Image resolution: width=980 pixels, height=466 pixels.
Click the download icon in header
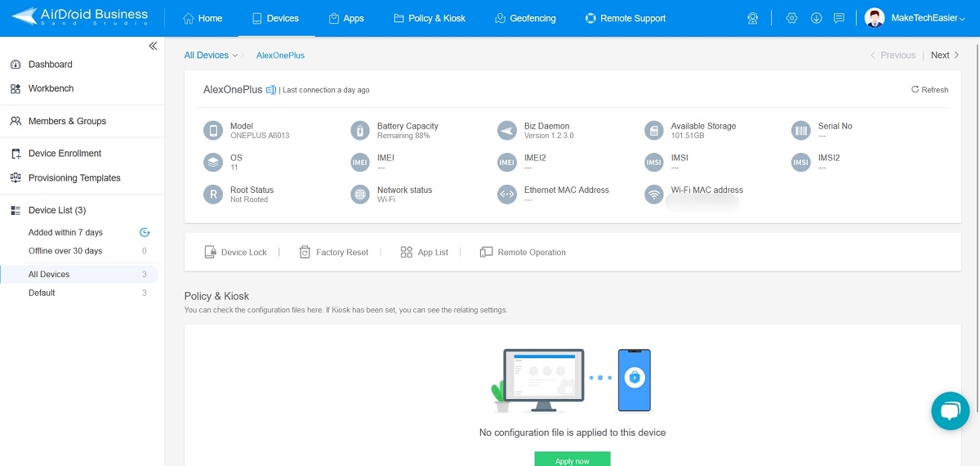coord(816,18)
